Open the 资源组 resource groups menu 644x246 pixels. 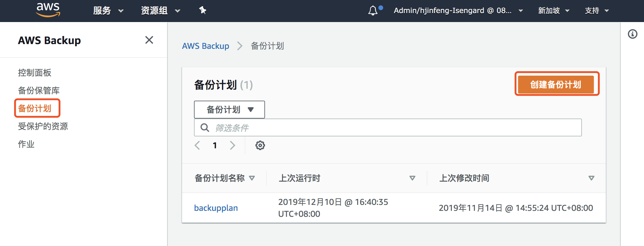(x=161, y=11)
